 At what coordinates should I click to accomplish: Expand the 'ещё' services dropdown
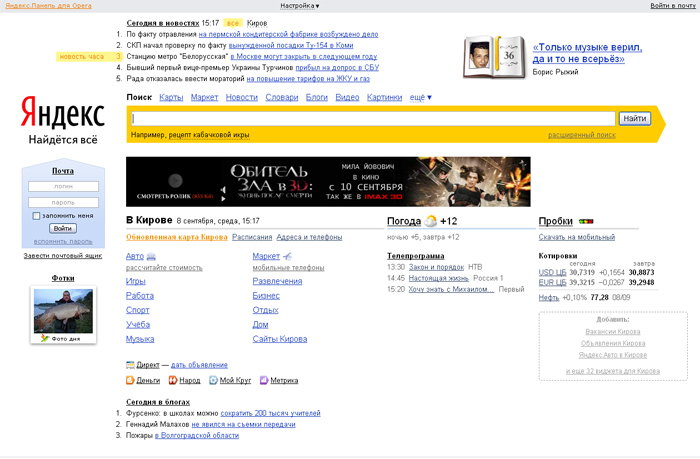421,97
